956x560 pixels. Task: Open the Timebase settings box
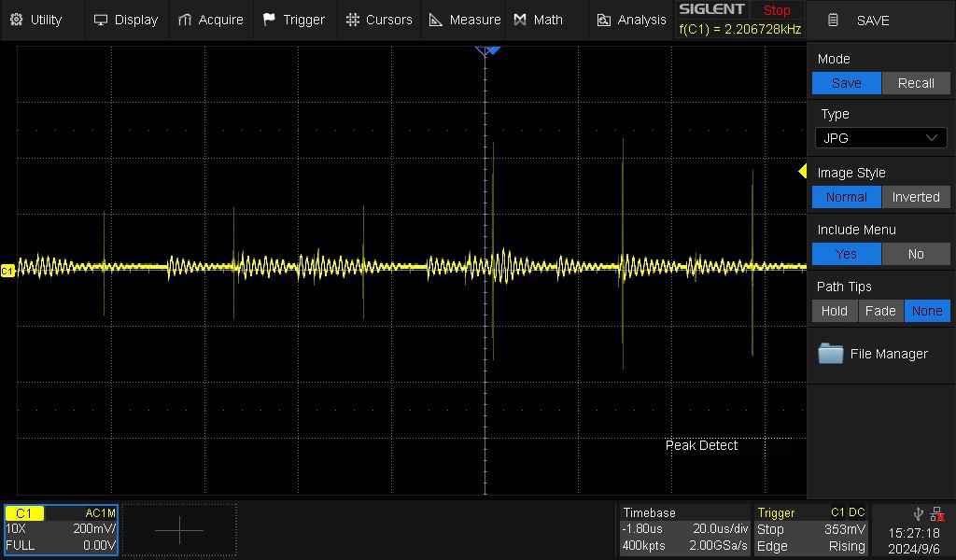(684, 529)
